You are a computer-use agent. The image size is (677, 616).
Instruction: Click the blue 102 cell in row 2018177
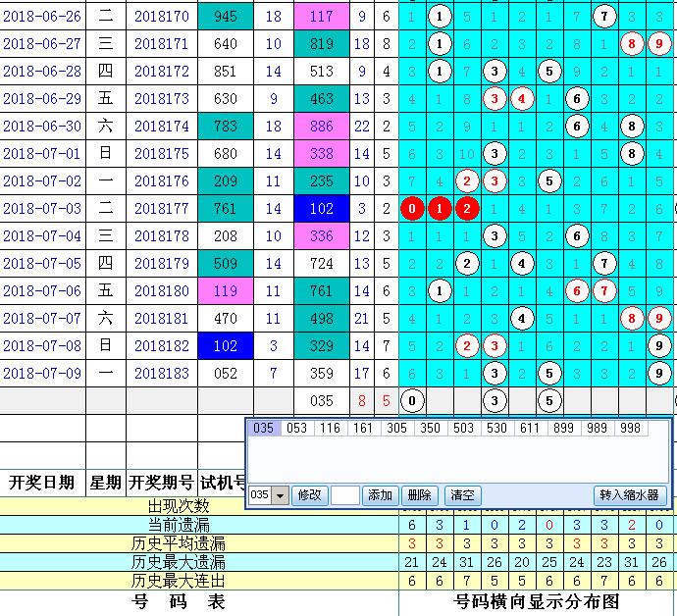tap(321, 209)
